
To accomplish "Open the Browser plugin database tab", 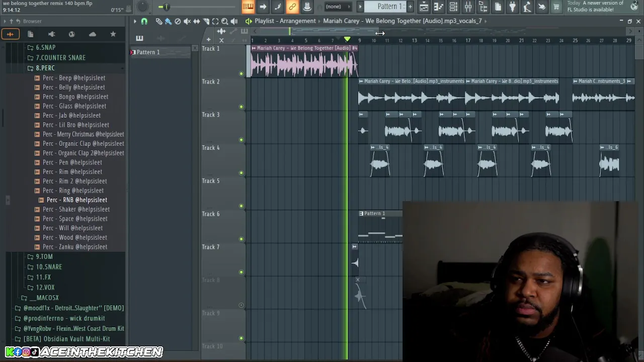I will (x=51, y=34).
